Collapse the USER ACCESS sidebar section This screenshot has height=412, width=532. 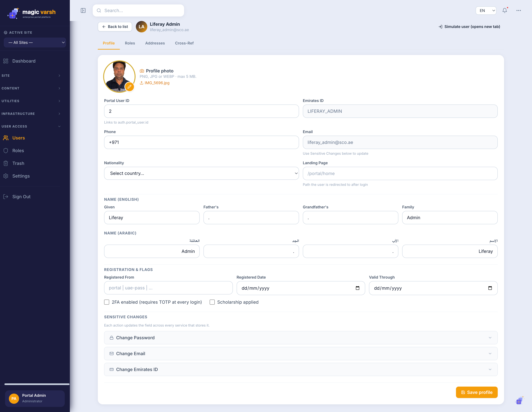31,126
